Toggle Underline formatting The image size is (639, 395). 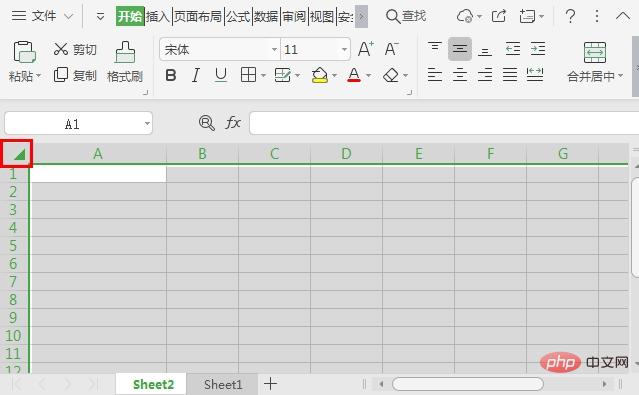click(220, 75)
